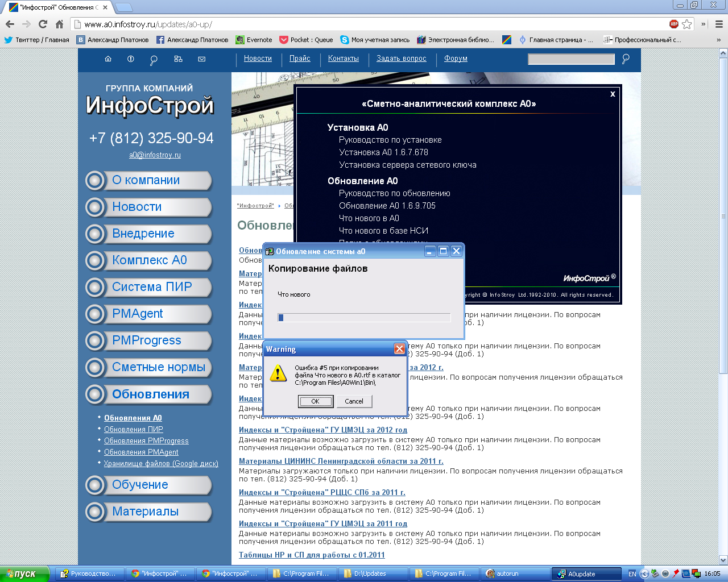Click the Обновления PMAgent submenu link
The image size is (728, 582).
[141, 452]
